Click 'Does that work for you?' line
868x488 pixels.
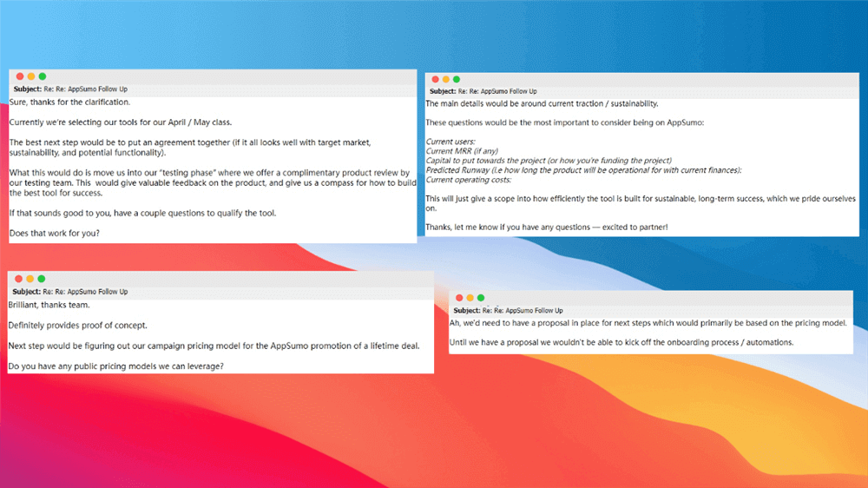click(54, 234)
